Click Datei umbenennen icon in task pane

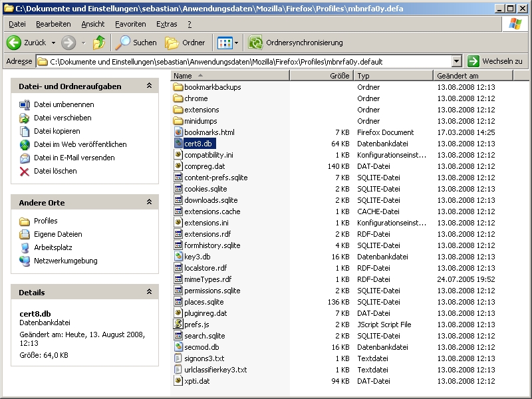point(25,105)
